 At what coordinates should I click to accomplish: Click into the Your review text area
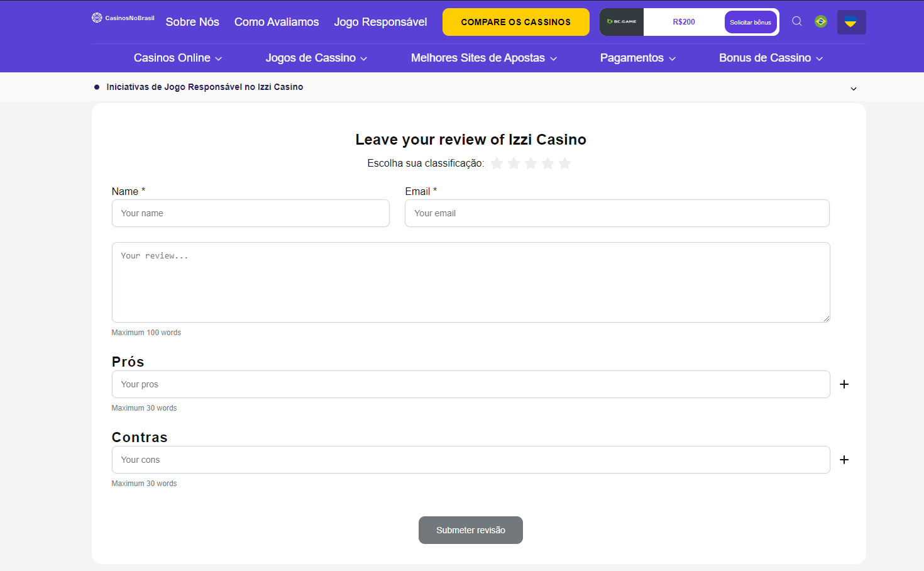click(x=471, y=282)
